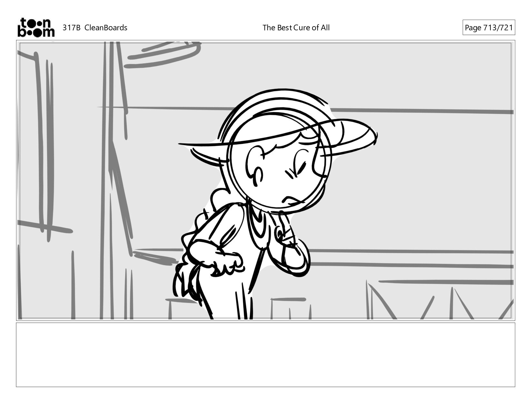Click the Toon Boom logo

[36, 27]
